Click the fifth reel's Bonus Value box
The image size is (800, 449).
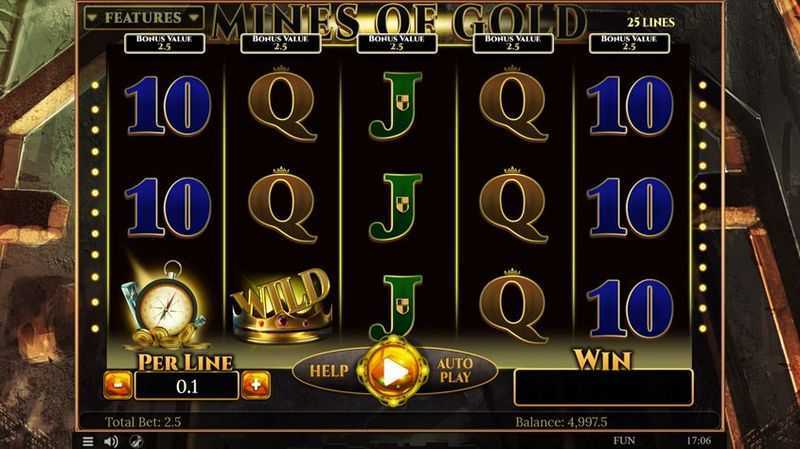coord(629,43)
